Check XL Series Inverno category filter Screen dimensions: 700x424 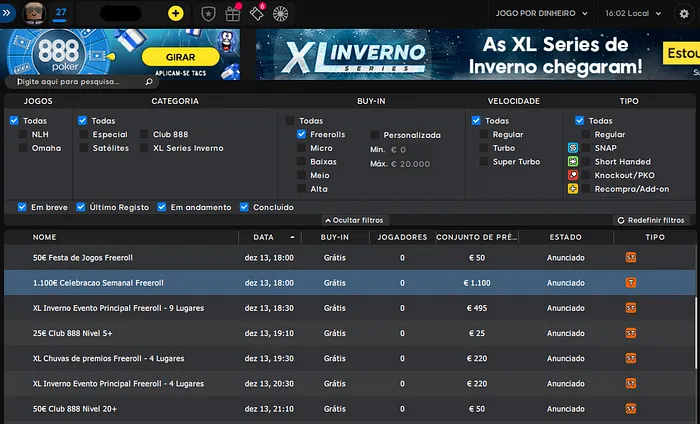144,148
